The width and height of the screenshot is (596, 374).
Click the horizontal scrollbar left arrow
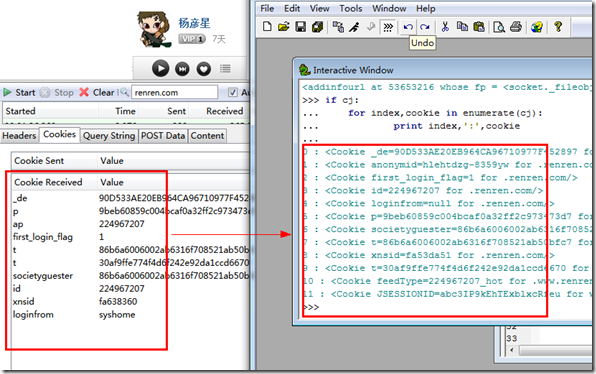512,350
